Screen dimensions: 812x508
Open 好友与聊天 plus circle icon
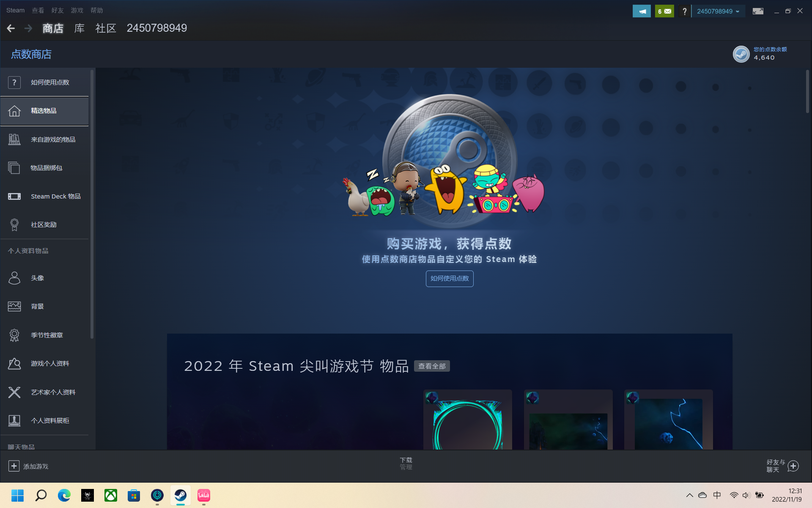coord(793,466)
